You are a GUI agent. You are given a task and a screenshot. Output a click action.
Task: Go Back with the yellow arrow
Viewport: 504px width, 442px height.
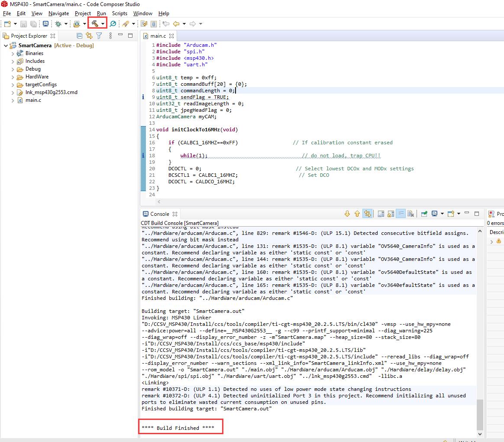click(176, 24)
